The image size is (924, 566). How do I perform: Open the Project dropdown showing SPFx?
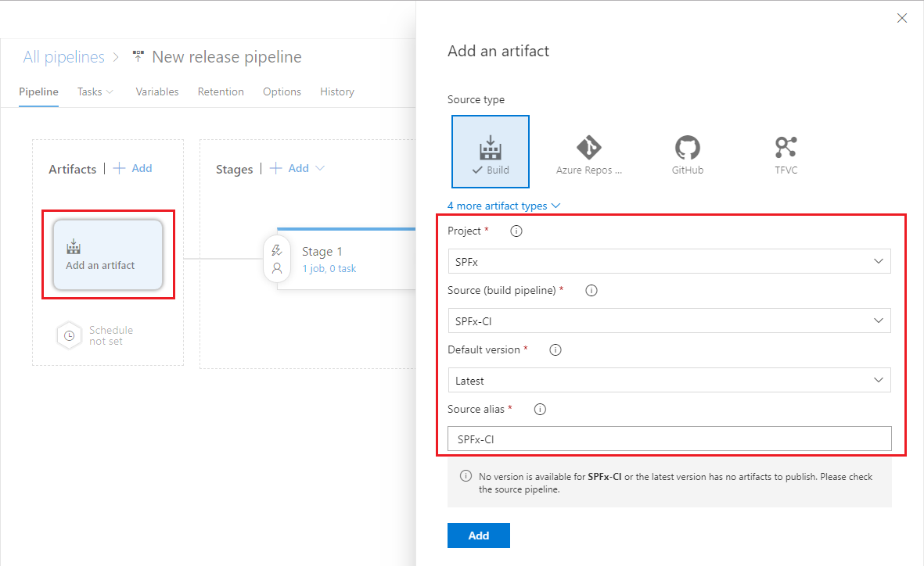[x=669, y=261]
